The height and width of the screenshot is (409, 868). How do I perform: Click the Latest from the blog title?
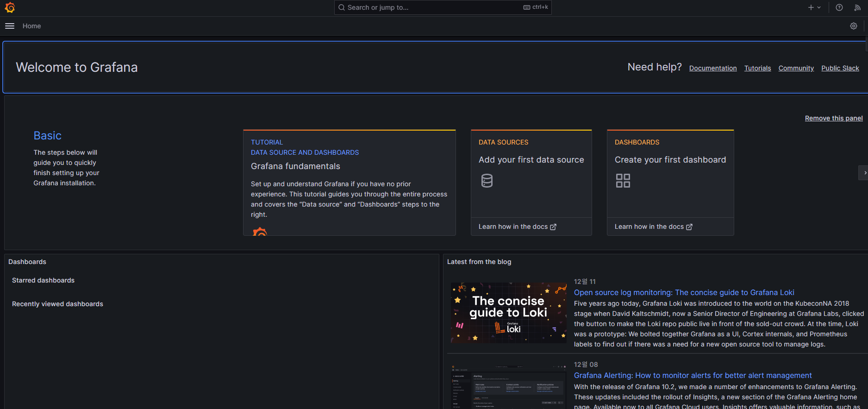click(479, 262)
